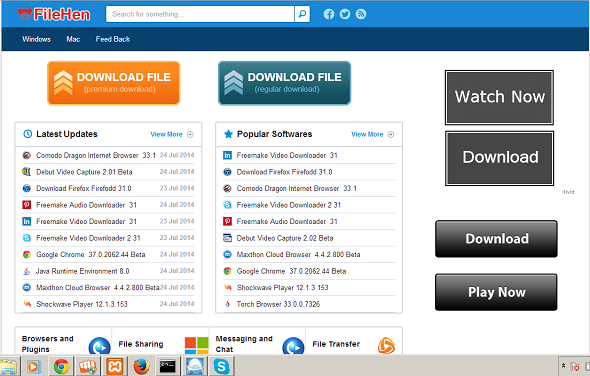Screen dimensions: 590x376
Task: Open Google Chrome Beta in Latest Updates
Action: tap(91, 255)
